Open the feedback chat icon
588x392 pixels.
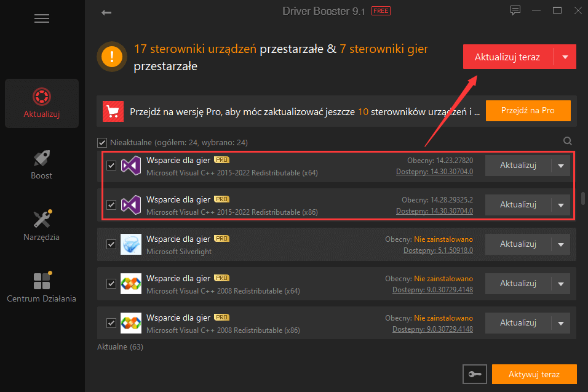pyautogui.click(x=515, y=10)
